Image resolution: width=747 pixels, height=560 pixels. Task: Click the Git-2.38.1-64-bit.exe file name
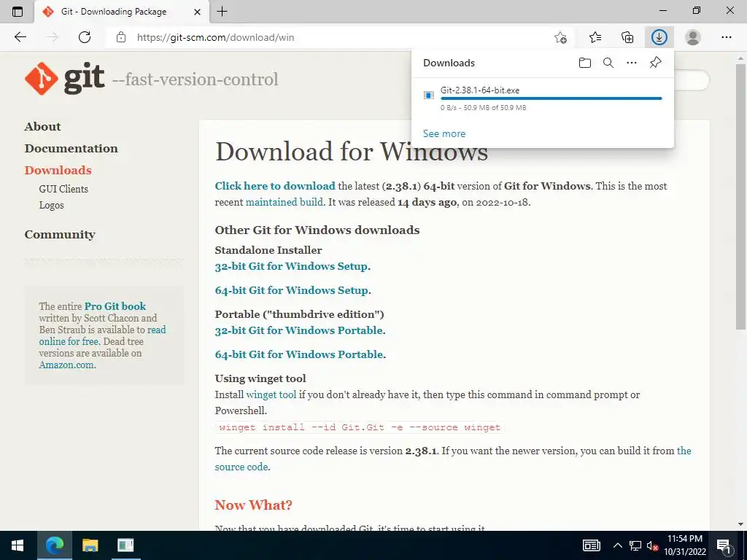tap(480, 90)
